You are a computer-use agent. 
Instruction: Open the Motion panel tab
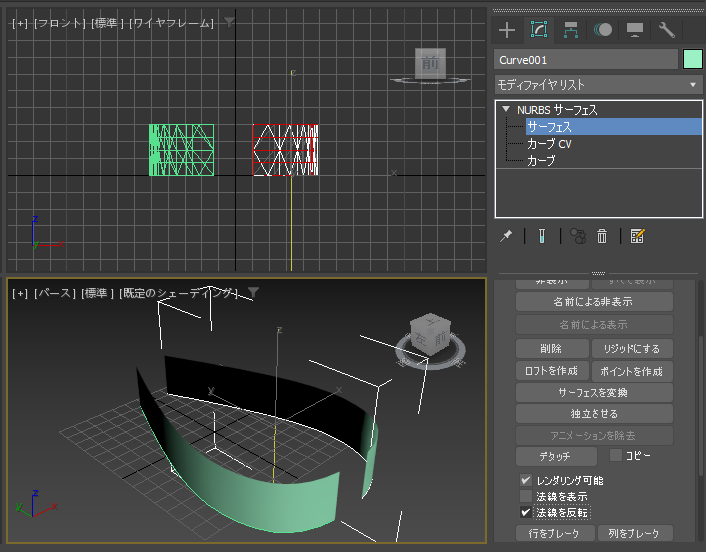coord(603,30)
